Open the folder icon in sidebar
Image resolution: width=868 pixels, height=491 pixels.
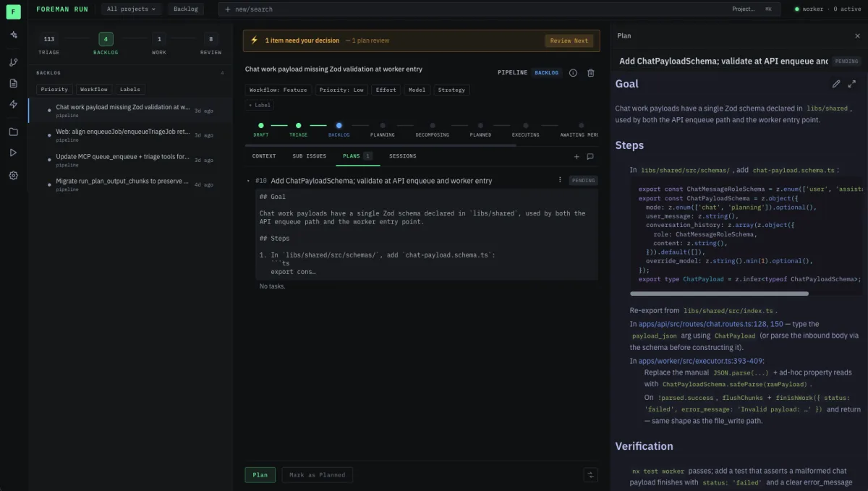click(x=13, y=132)
